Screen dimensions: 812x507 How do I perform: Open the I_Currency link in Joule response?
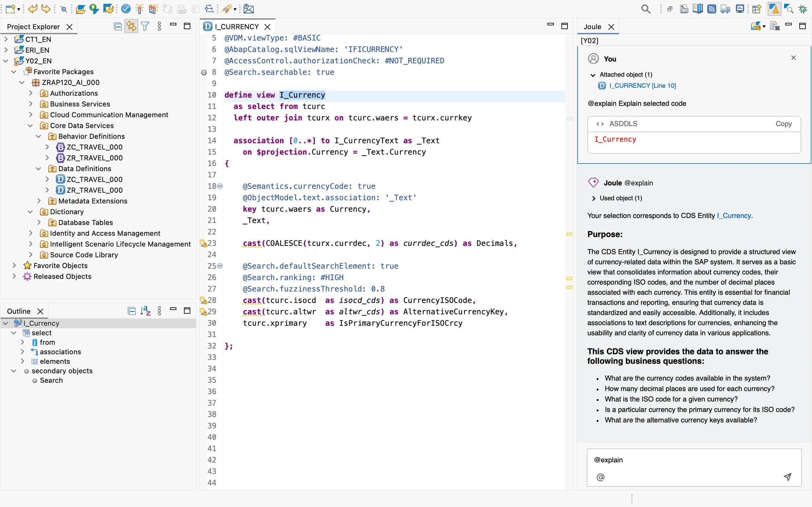(733, 215)
